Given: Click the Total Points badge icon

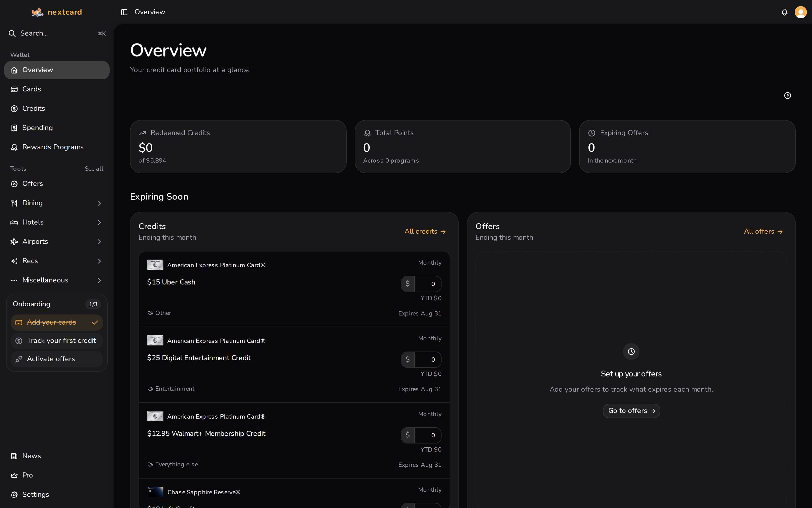Looking at the screenshot, I should coord(367,133).
